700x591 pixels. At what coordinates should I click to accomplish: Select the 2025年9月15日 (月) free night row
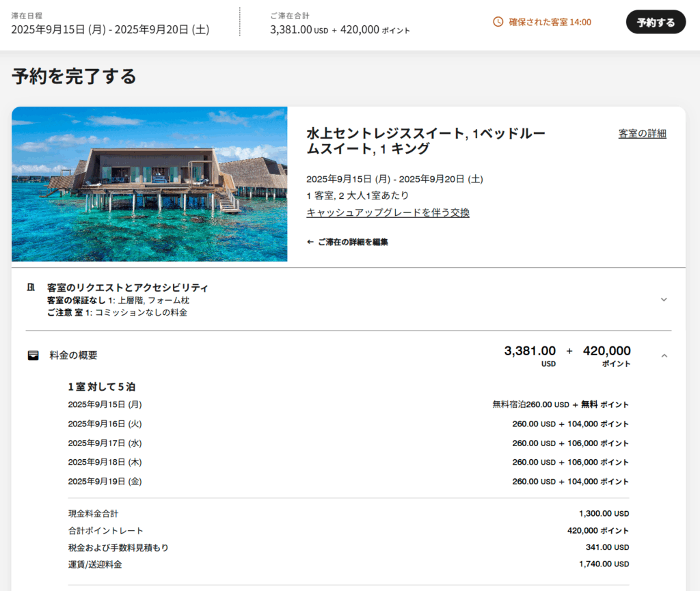(105, 404)
